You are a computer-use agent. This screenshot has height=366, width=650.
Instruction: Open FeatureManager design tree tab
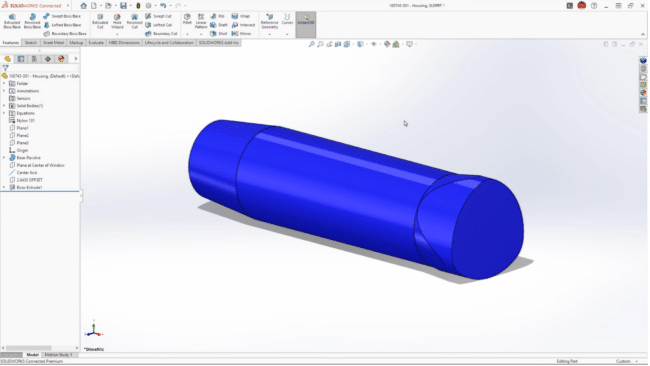(x=7, y=59)
